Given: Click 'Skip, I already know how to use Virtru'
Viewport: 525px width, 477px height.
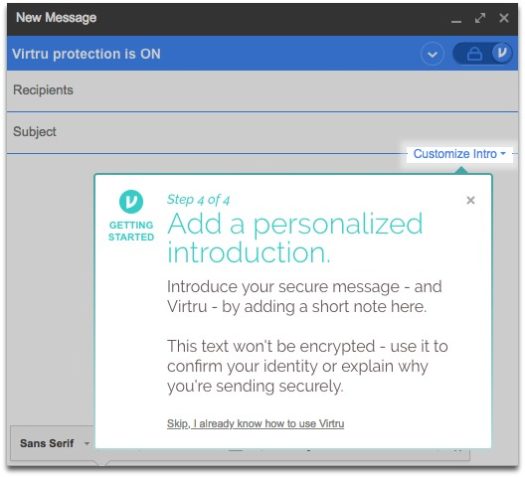Looking at the screenshot, I should coord(255,423).
